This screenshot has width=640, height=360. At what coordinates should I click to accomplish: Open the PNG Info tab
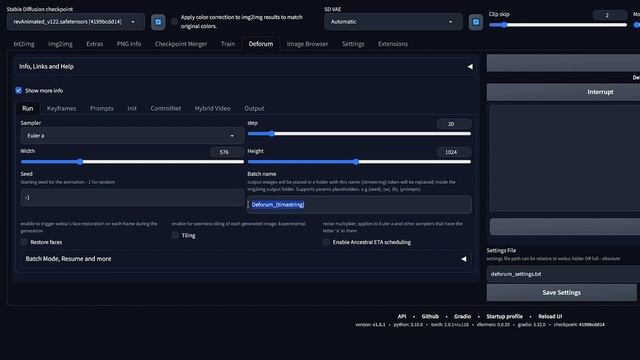(129, 44)
